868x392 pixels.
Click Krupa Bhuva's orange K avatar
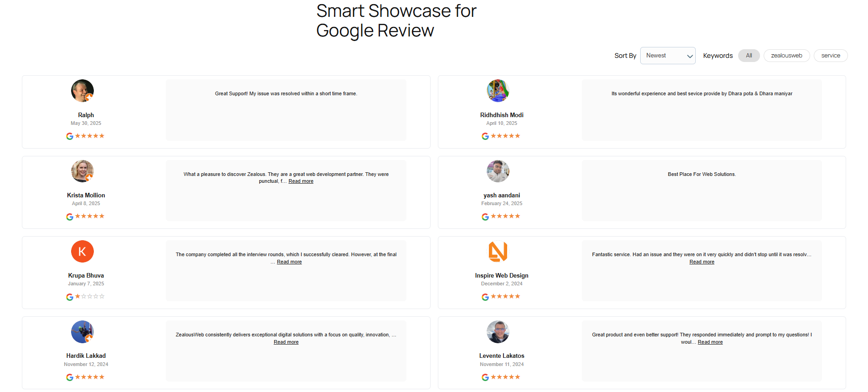[x=82, y=251]
